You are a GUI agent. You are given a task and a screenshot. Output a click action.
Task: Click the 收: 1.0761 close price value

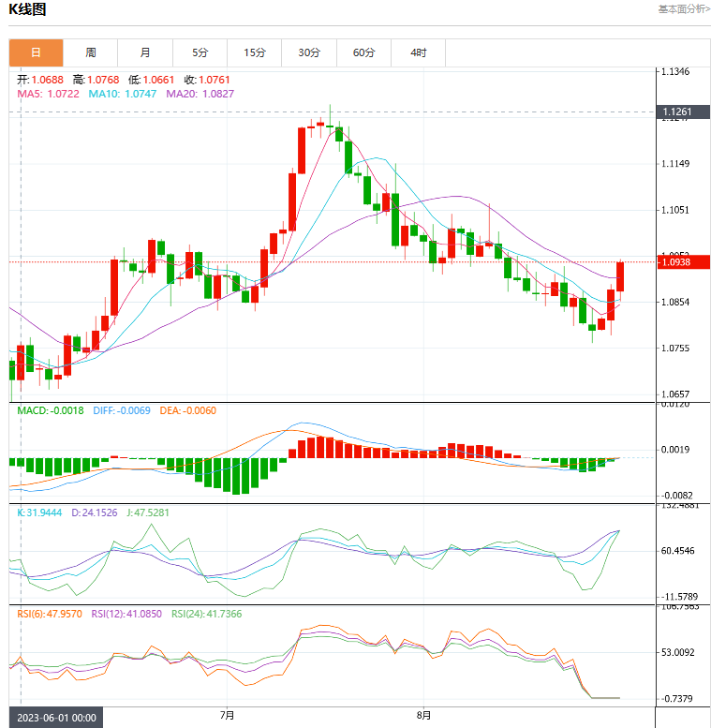pos(207,80)
